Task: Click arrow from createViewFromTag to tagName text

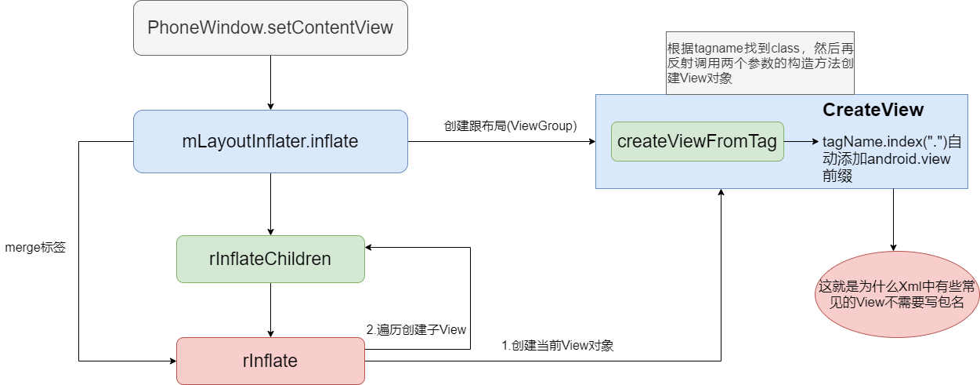Action: pyautogui.click(x=801, y=142)
